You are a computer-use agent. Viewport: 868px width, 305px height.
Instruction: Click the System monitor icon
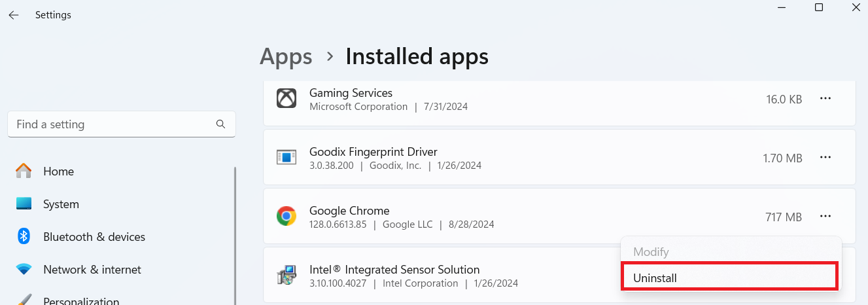tap(24, 204)
